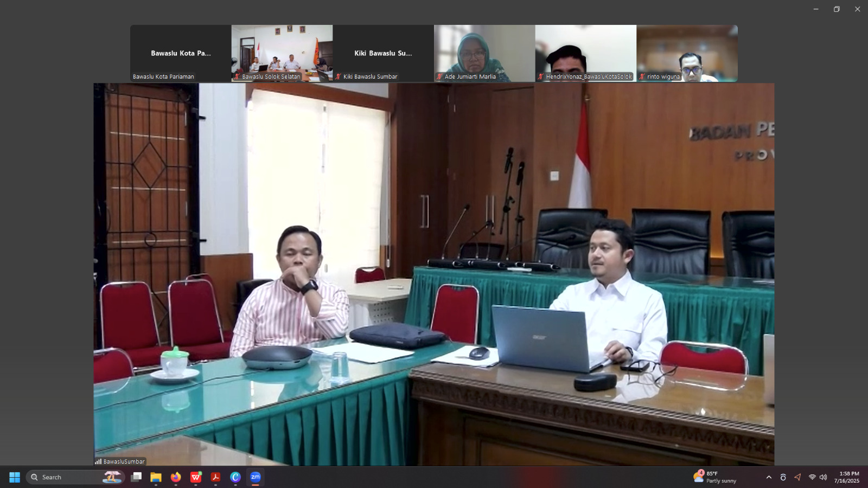Select the Bawaslu Solok Selatan video tile
The image size is (868, 488).
tap(282, 53)
